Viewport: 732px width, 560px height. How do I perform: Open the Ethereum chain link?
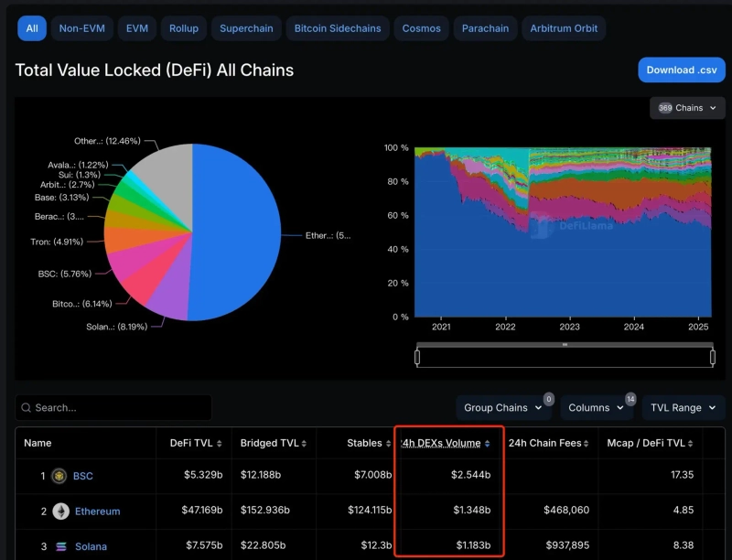point(96,512)
